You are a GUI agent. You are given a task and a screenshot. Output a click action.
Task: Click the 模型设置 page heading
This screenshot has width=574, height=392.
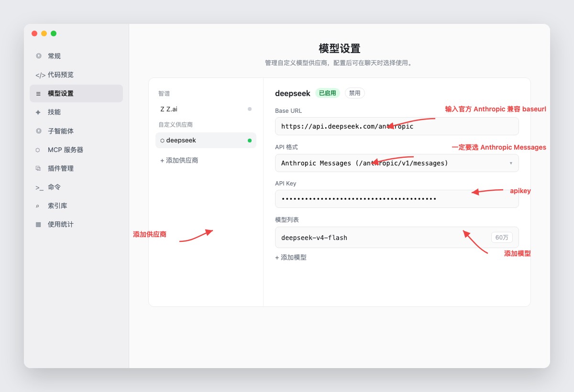point(340,48)
